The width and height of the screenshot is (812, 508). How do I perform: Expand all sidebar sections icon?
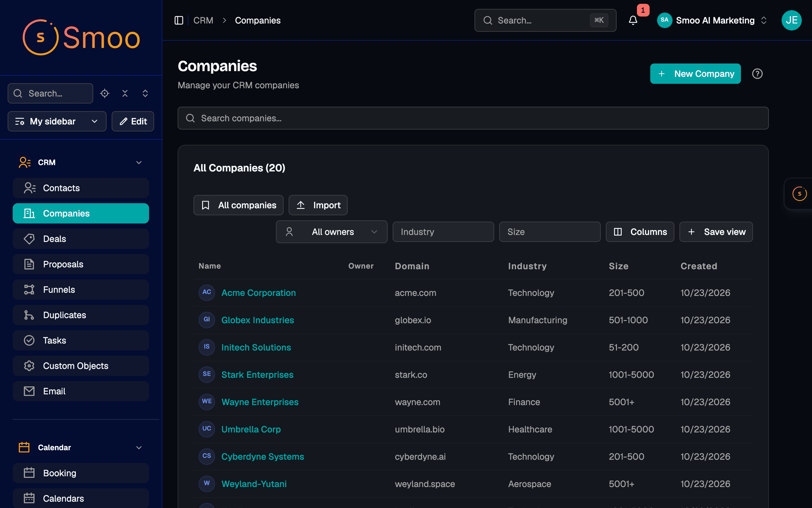[x=145, y=93]
